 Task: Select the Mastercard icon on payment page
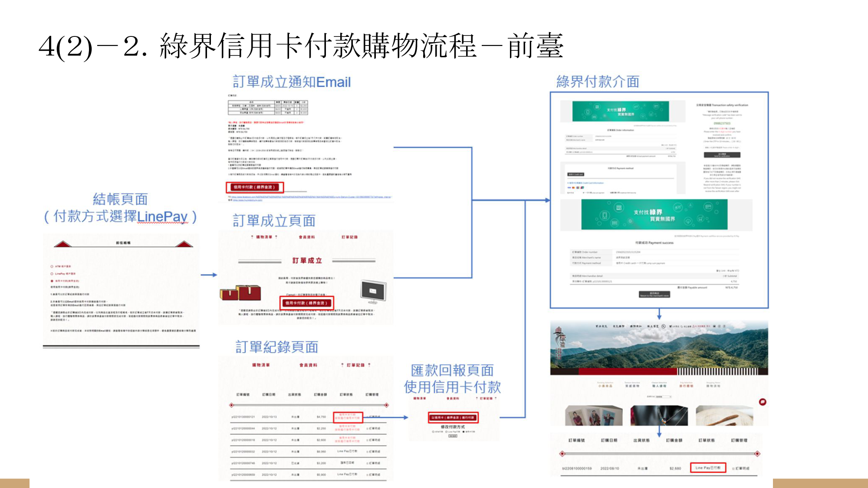coord(573,187)
